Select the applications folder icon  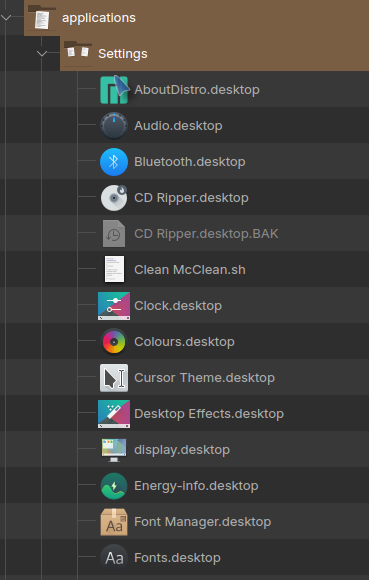click(x=42, y=18)
